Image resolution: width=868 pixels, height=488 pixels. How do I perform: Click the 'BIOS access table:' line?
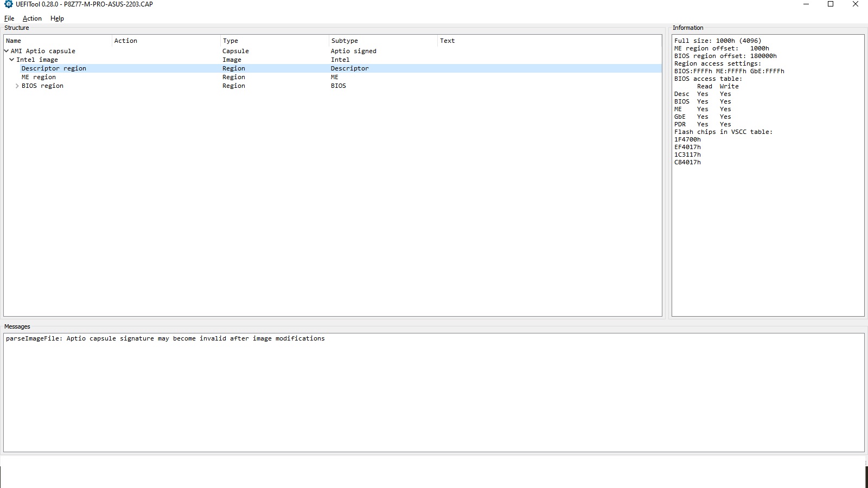(x=708, y=79)
